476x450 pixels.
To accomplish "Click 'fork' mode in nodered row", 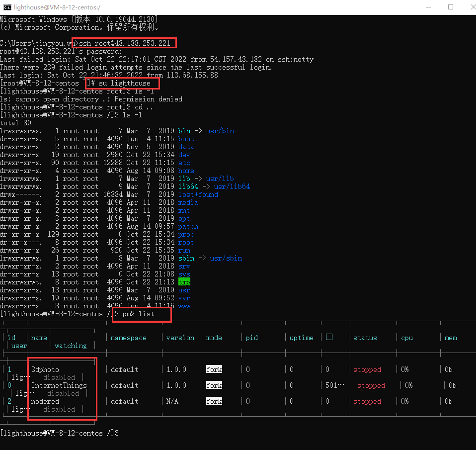I will [214, 401].
